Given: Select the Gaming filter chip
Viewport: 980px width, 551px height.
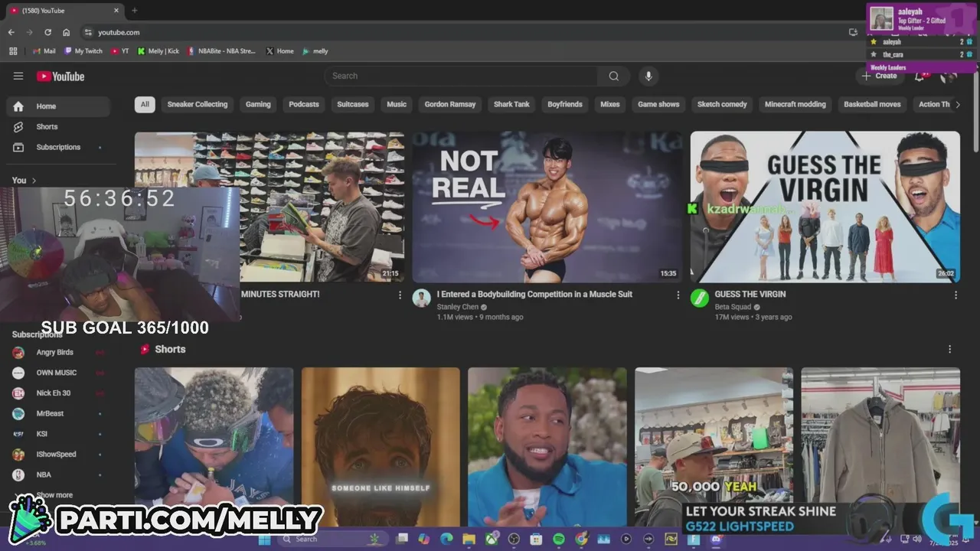Looking at the screenshot, I should tap(258, 104).
